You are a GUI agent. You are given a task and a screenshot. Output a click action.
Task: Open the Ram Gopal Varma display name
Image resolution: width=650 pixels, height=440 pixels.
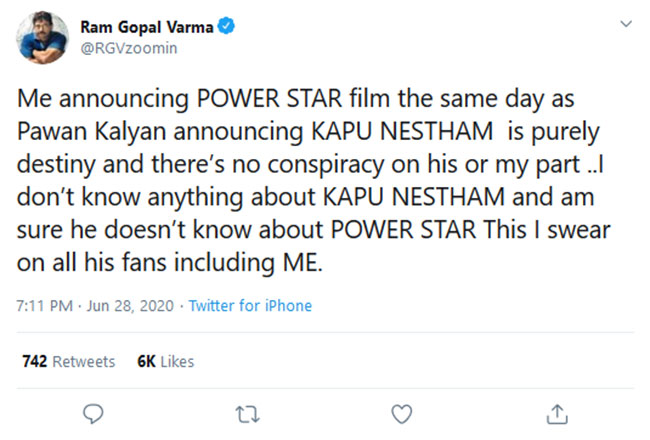146,27
